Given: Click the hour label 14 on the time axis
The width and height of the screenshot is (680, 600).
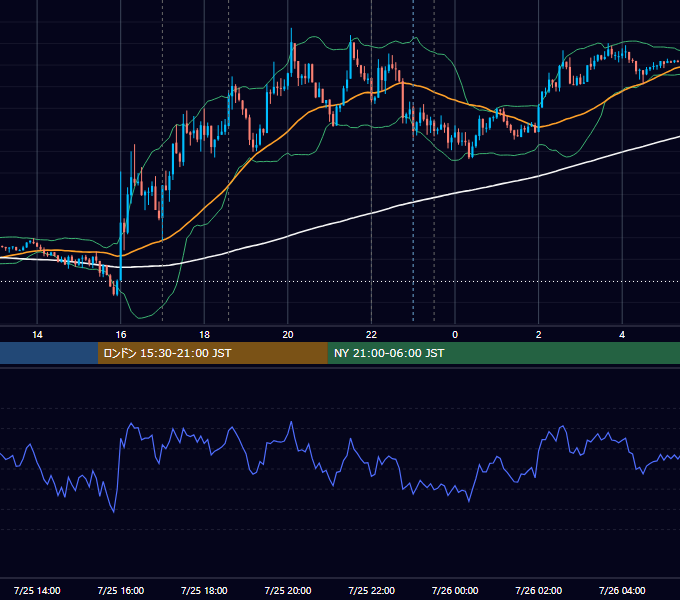Looking at the screenshot, I should pyautogui.click(x=37, y=335).
